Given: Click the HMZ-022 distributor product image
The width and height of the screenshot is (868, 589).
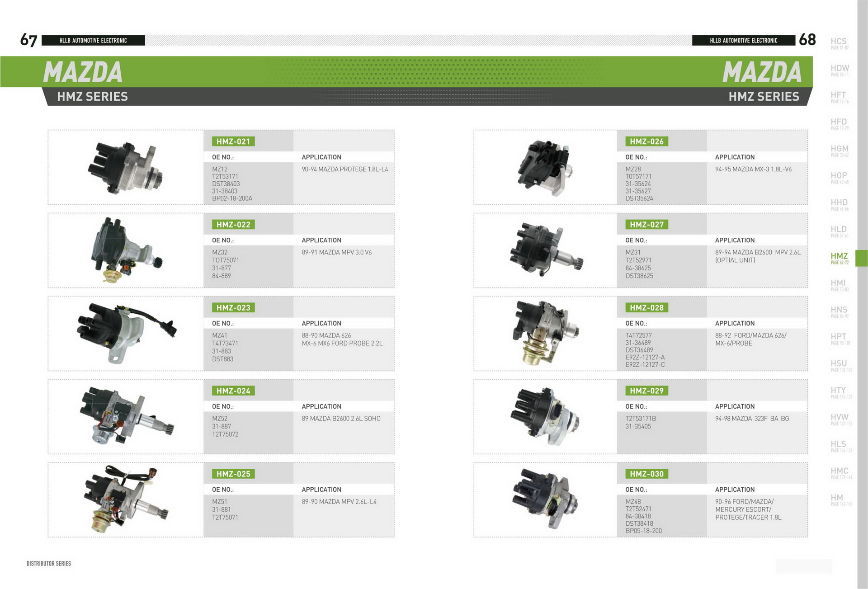Looking at the screenshot, I should [125, 251].
